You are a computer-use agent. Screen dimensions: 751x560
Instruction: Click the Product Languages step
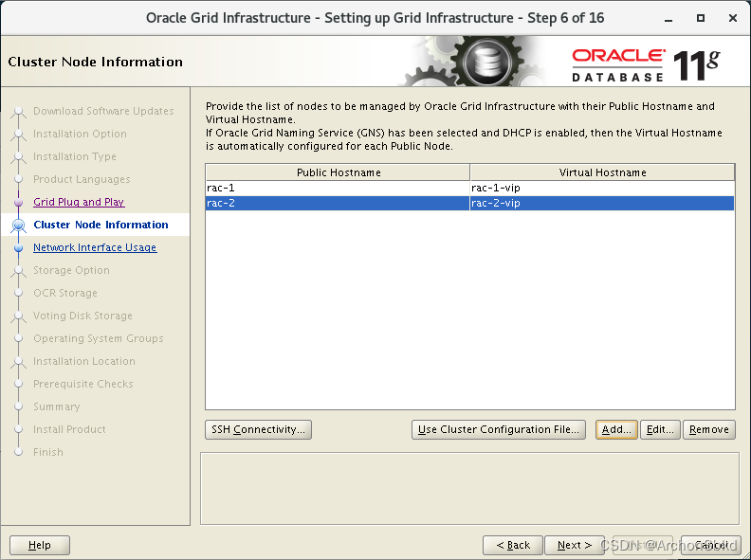(x=82, y=179)
